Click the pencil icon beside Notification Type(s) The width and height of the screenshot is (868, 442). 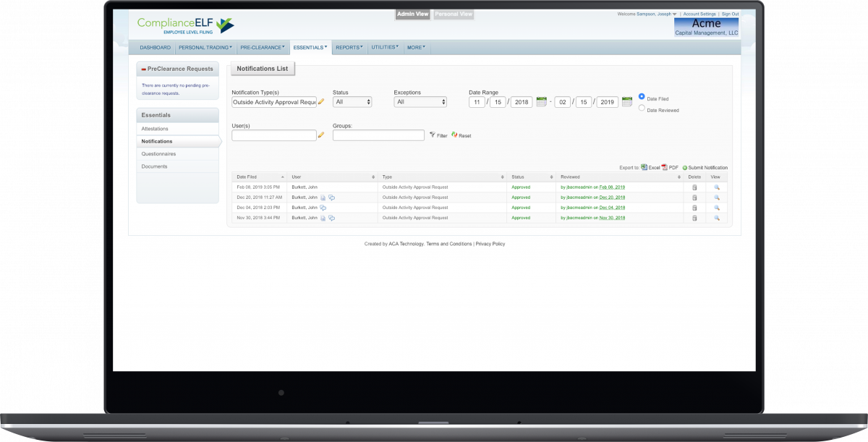click(x=321, y=102)
